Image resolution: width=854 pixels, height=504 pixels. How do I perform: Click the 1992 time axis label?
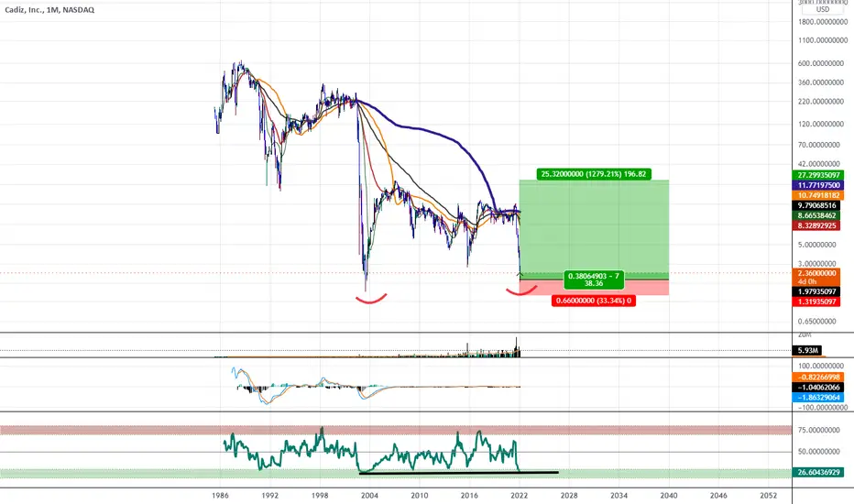tap(269, 496)
